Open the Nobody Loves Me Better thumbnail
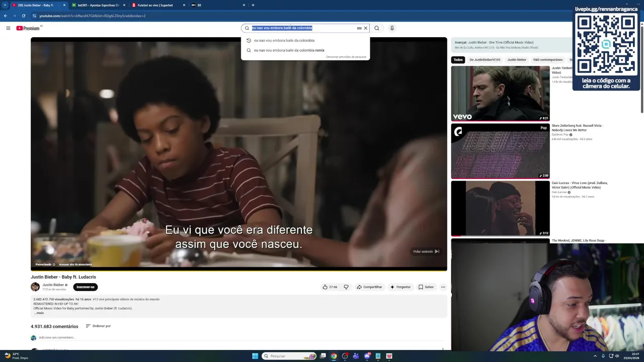This screenshot has height=362, width=644. [x=500, y=151]
